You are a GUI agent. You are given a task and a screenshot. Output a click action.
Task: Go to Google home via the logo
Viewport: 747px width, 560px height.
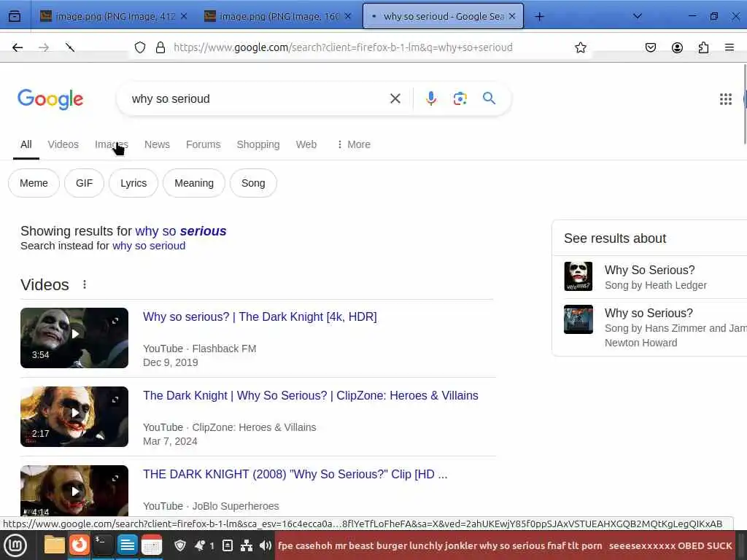pyautogui.click(x=50, y=99)
